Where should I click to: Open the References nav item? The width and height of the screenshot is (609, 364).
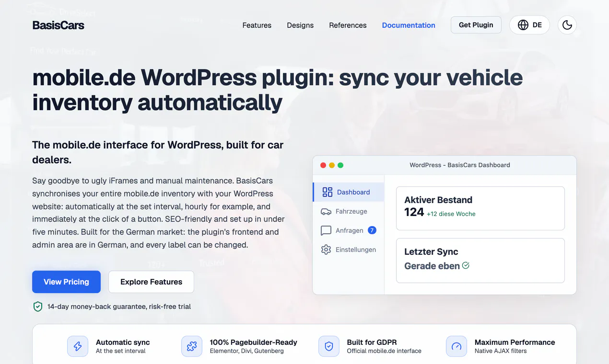coord(348,25)
